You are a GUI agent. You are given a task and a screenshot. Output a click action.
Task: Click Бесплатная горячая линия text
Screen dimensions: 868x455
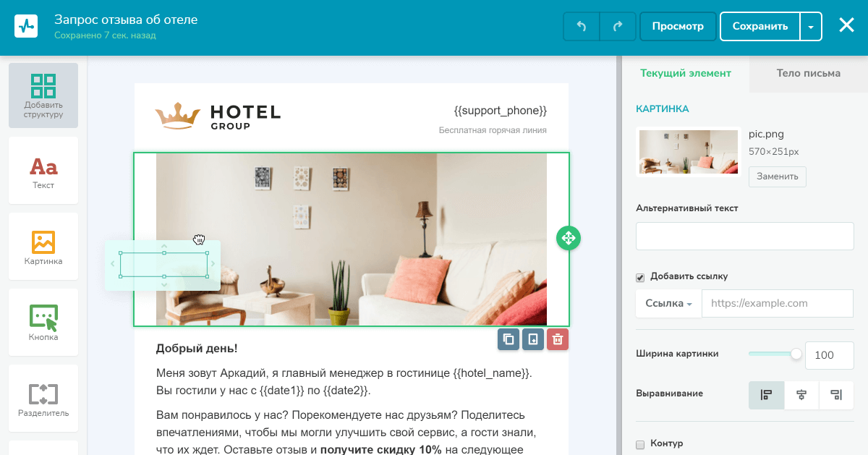[x=493, y=130]
